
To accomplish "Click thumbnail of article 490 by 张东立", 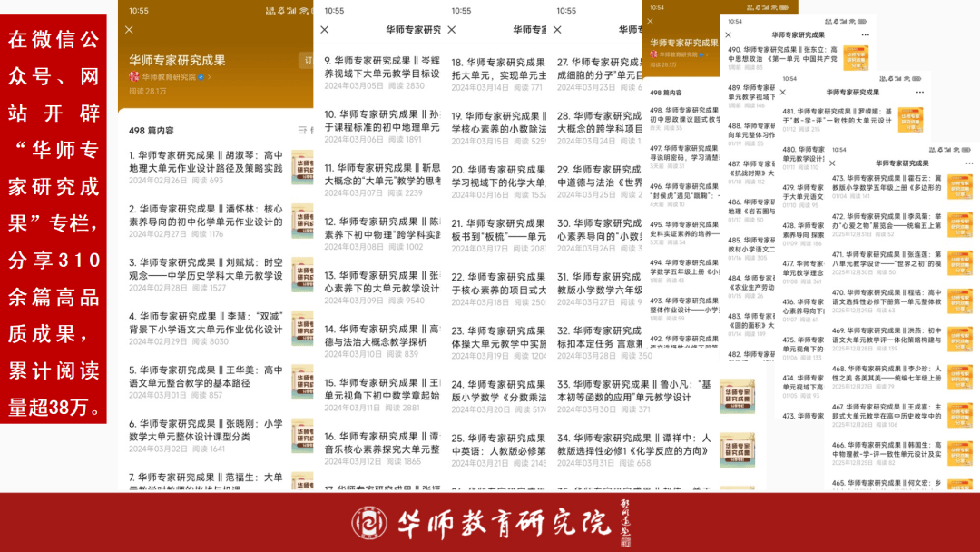I will (x=854, y=57).
